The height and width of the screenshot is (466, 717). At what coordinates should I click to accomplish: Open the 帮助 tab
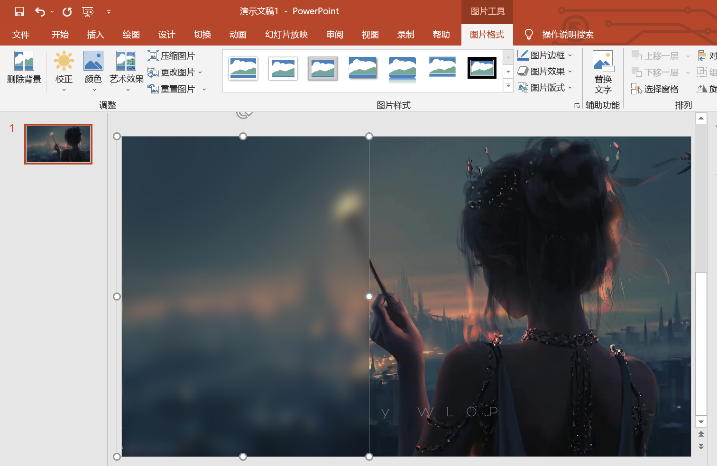pyautogui.click(x=441, y=34)
